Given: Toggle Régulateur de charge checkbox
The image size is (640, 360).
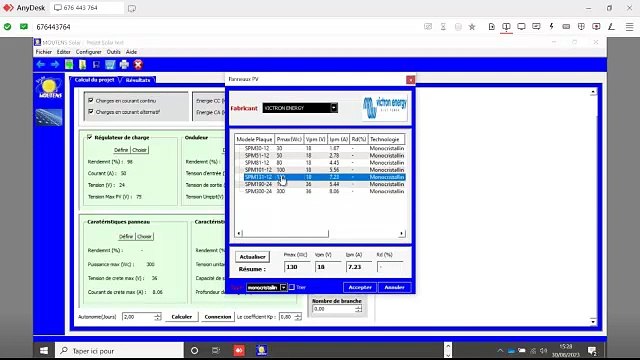Looking at the screenshot, I should pos(90,137).
